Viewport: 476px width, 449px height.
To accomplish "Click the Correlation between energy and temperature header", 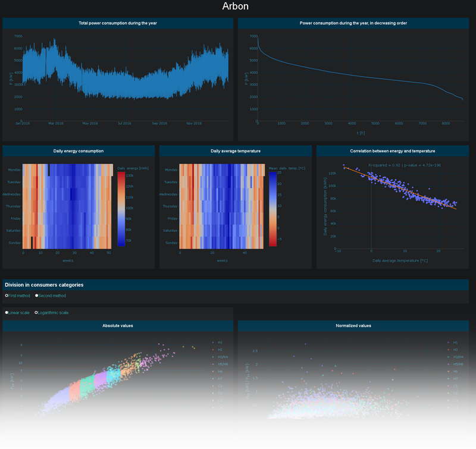I will (x=392, y=151).
